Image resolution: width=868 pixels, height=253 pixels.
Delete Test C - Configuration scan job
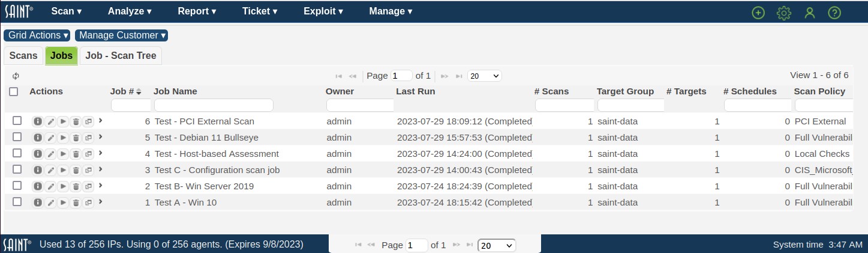click(x=76, y=170)
